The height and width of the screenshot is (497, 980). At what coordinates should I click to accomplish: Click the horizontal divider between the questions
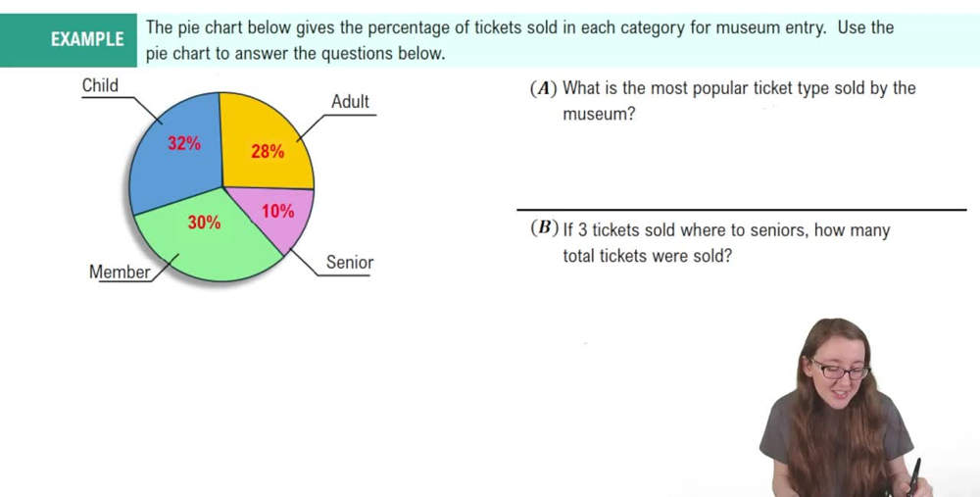tap(741, 210)
